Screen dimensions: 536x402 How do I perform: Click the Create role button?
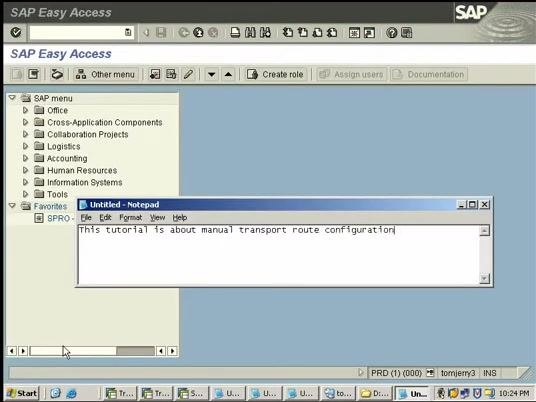click(x=276, y=74)
